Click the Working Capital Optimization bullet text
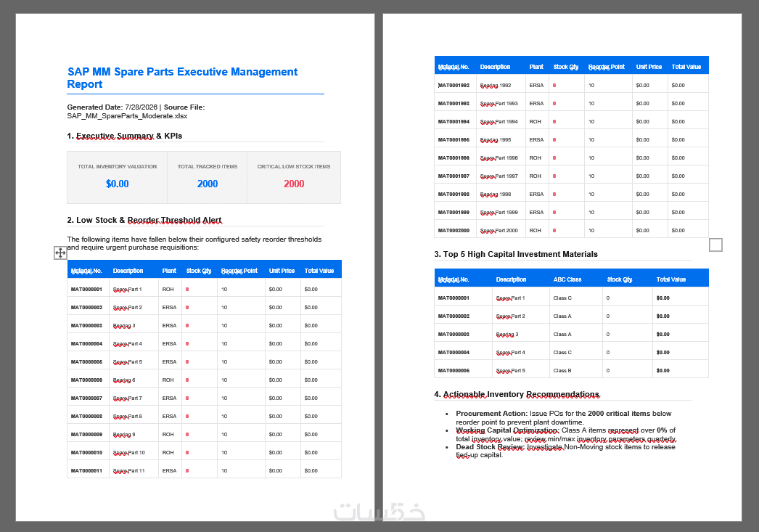Screen dimensions: 759x532 point(566,434)
